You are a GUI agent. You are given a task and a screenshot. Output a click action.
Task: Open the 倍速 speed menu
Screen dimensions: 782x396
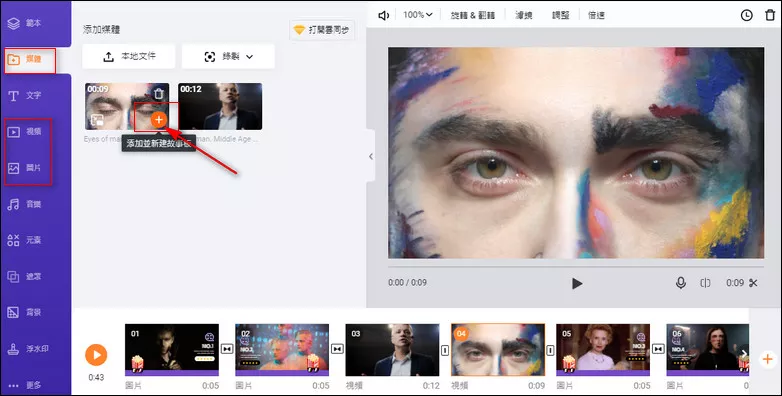(596, 15)
